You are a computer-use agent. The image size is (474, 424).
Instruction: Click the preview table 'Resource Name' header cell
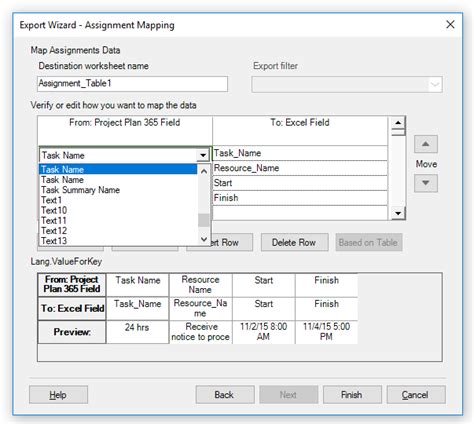coord(200,285)
